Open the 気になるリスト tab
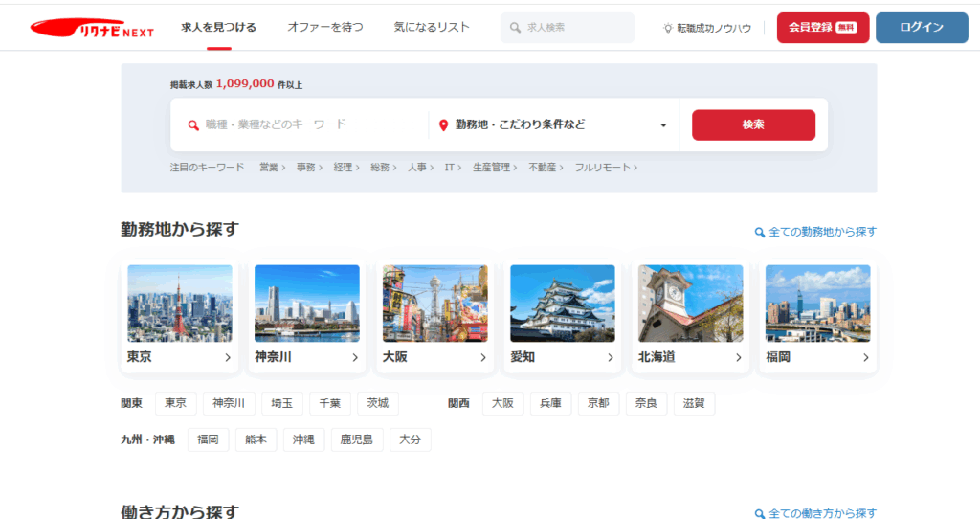This screenshot has height=519, width=980. click(432, 27)
